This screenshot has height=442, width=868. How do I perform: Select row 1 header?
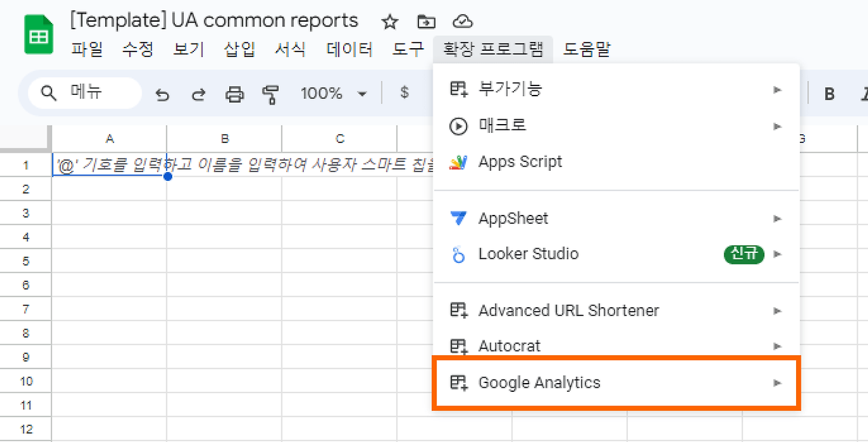(26, 165)
